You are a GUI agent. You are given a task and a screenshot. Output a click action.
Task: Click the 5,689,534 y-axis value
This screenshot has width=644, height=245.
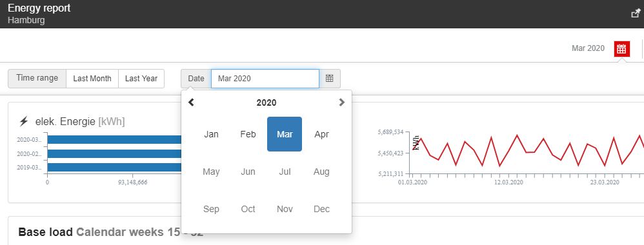[x=390, y=132]
